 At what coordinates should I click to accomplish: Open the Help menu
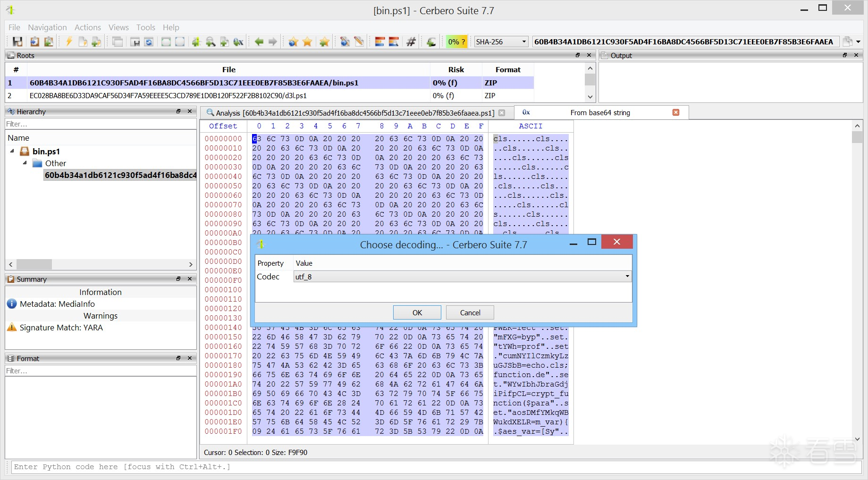[x=171, y=27]
